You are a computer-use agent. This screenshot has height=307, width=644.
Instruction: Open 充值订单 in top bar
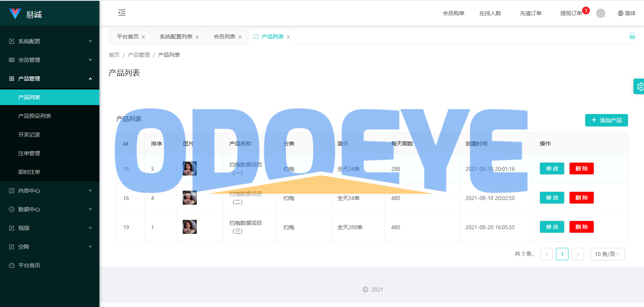[x=531, y=13]
